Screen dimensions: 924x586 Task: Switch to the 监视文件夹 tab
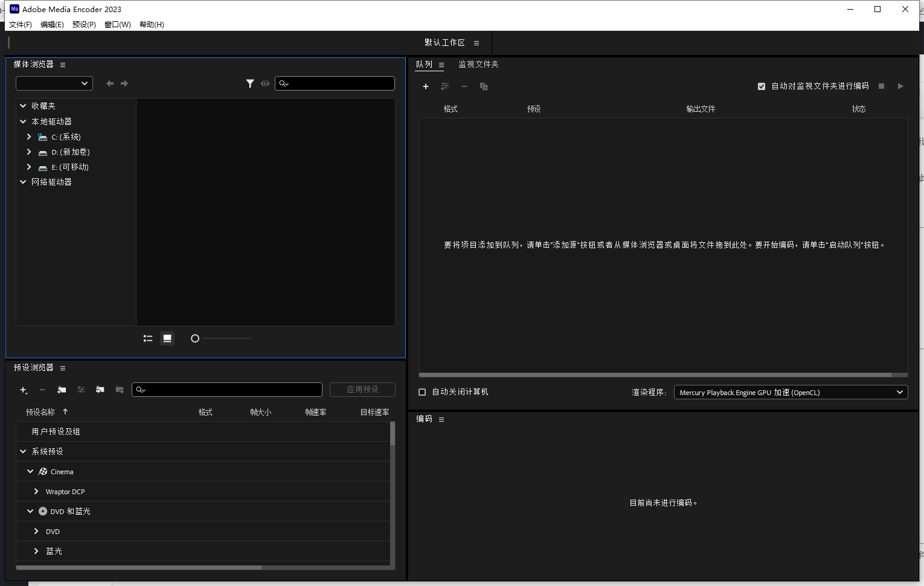coord(478,65)
